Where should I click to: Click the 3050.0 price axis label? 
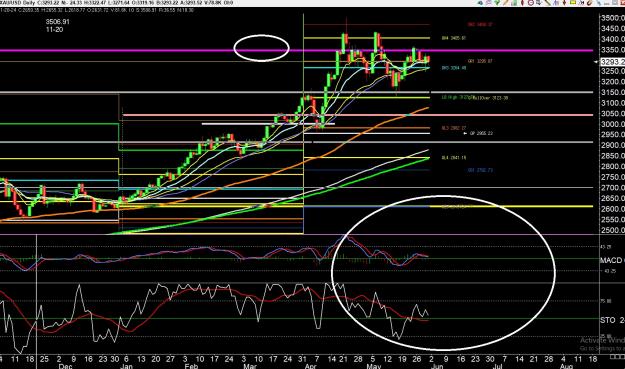coord(613,114)
